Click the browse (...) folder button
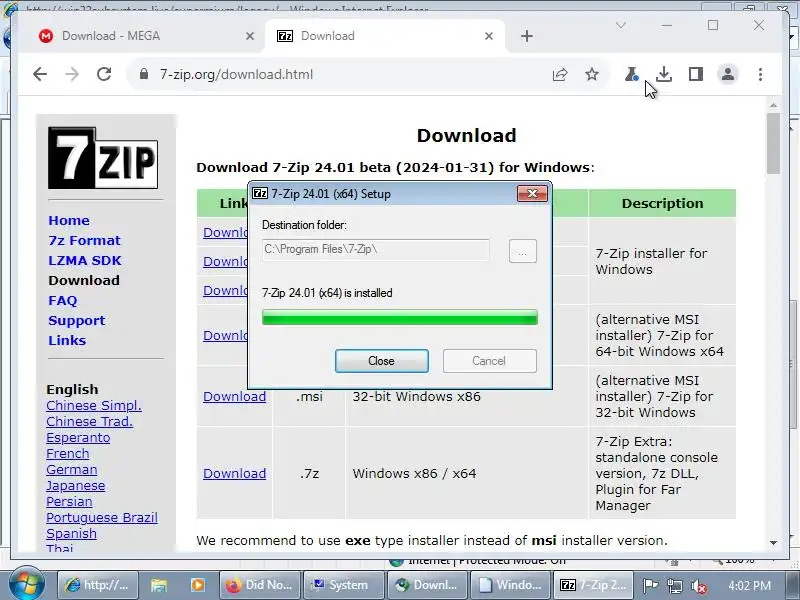800x600 pixels. [522, 251]
